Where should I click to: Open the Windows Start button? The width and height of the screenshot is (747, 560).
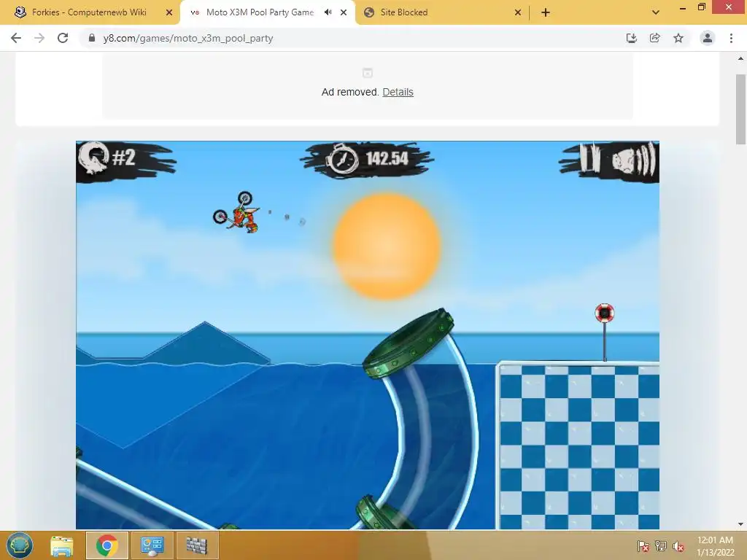tap(20, 545)
